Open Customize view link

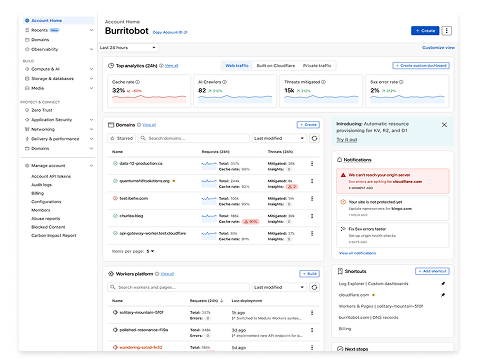point(438,48)
